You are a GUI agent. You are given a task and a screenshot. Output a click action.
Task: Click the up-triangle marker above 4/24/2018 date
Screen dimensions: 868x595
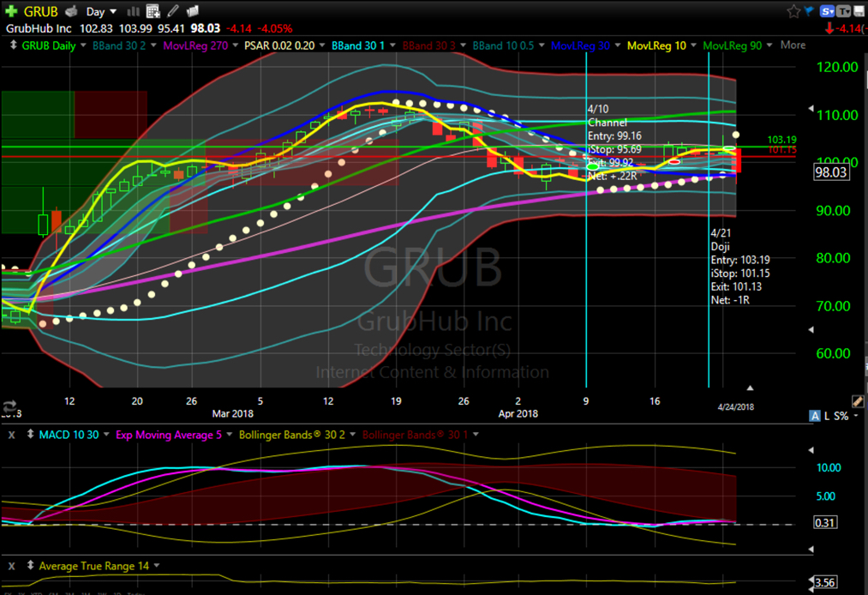pyautogui.click(x=750, y=388)
